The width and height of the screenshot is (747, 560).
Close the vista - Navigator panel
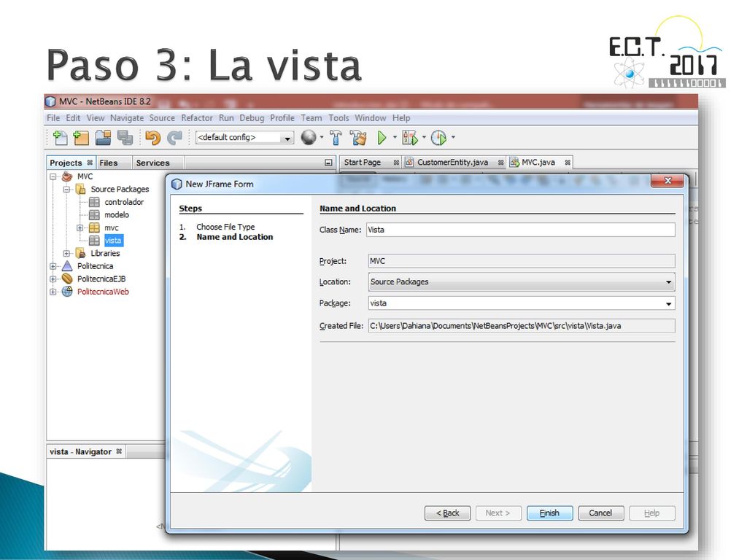[x=119, y=451]
